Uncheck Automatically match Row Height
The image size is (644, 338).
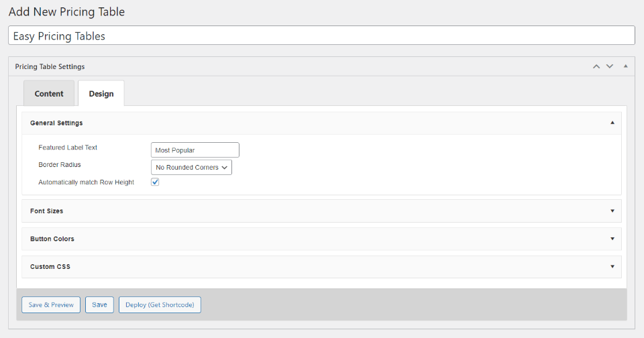(155, 182)
